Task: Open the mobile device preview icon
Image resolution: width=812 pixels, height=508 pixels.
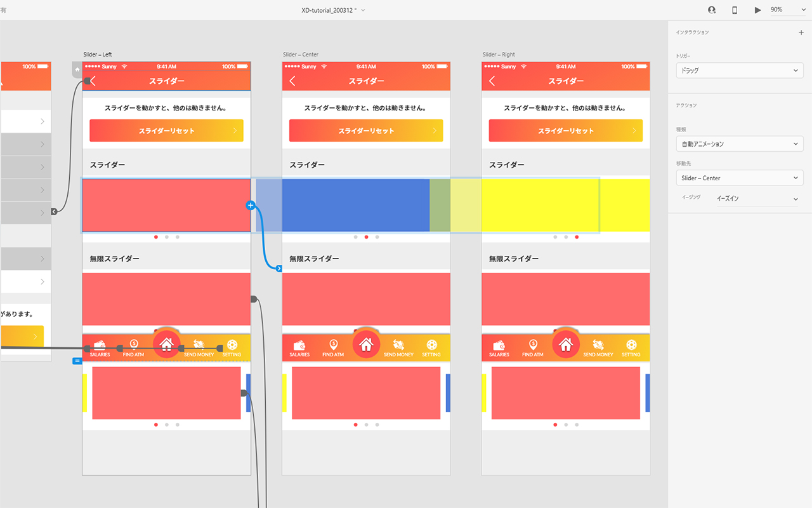Action: 735,10
